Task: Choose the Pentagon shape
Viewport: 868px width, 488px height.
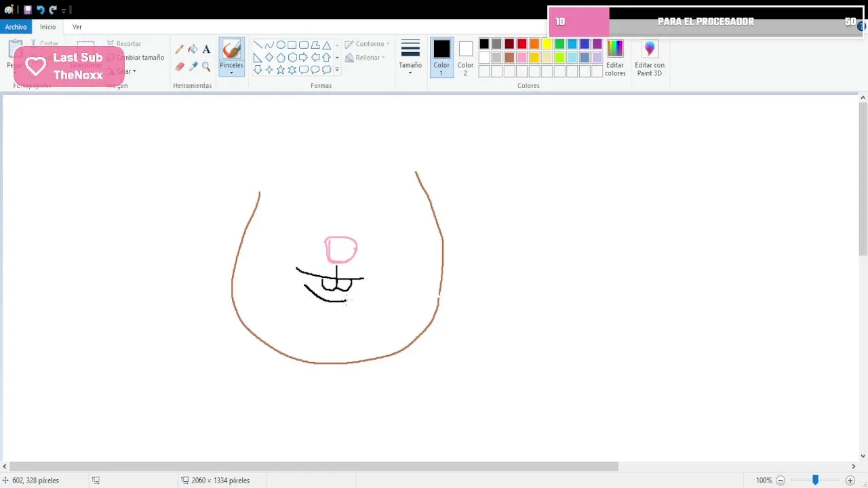Action: [281, 58]
